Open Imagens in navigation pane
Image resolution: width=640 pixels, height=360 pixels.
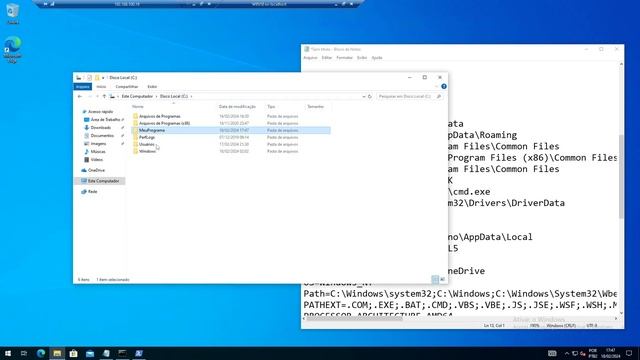pyautogui.click(x=98, y=144)
